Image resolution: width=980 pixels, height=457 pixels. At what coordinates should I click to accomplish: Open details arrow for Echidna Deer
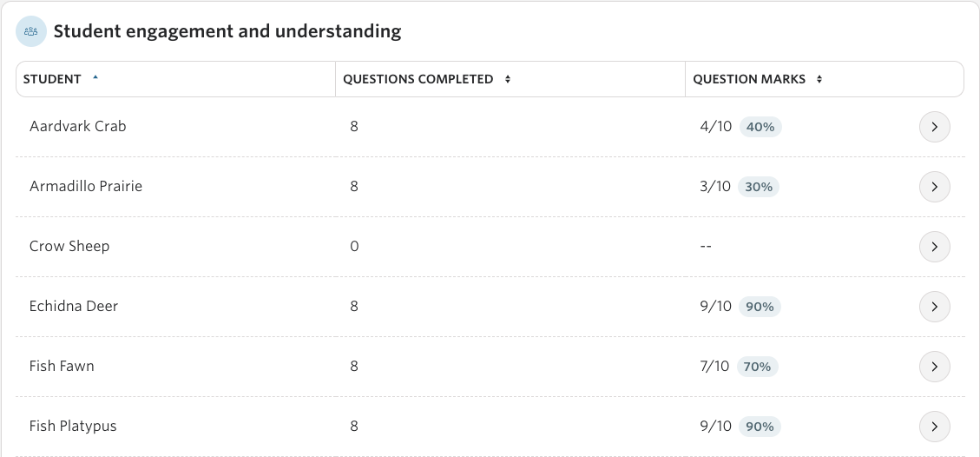click(x=934, y=307)
